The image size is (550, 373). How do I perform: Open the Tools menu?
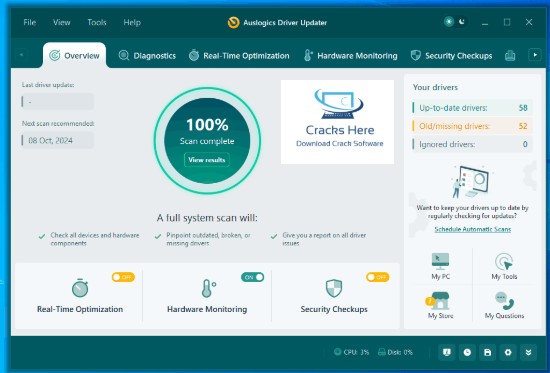[97, 22]
